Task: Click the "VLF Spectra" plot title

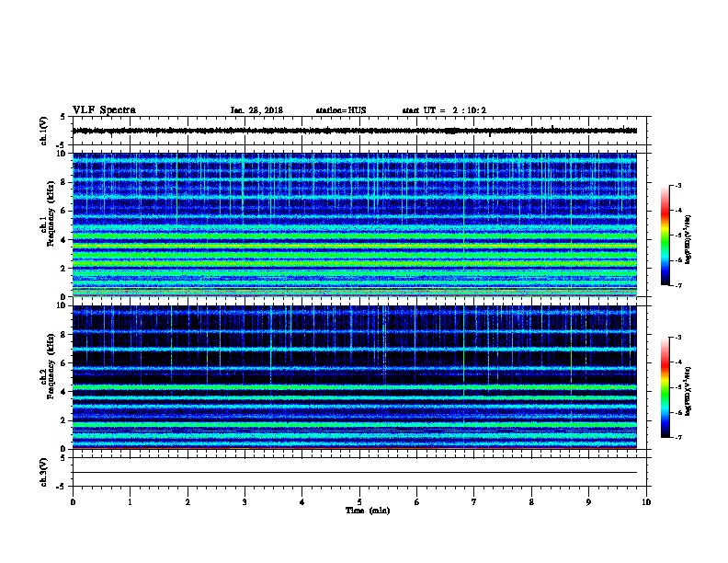Action: click(x=104, y=109)
